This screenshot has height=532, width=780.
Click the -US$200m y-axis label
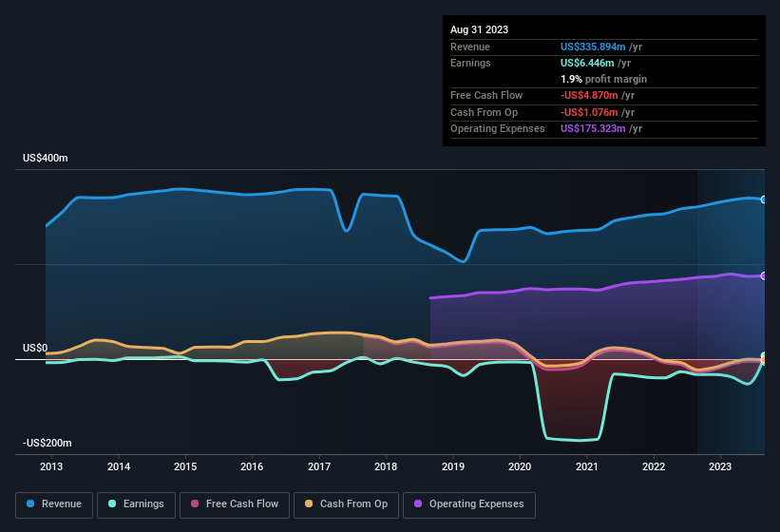click(x=47, y=444)
